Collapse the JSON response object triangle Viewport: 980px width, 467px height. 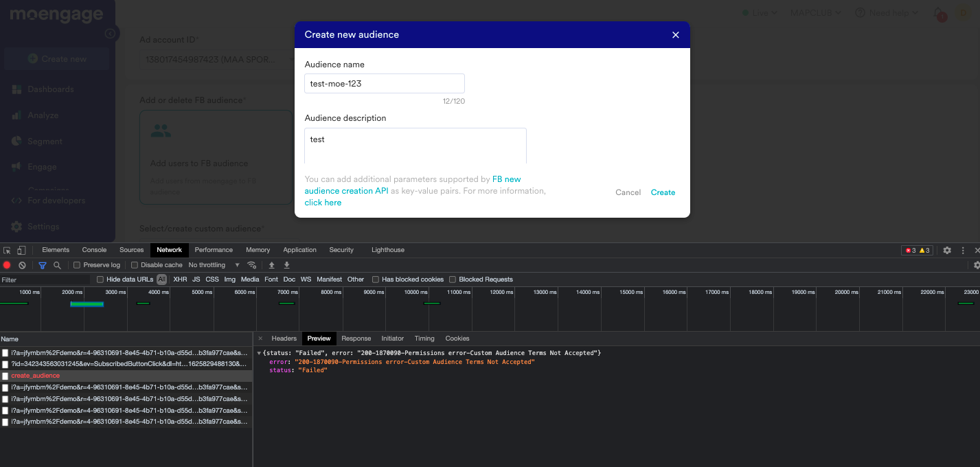point(259,353)
